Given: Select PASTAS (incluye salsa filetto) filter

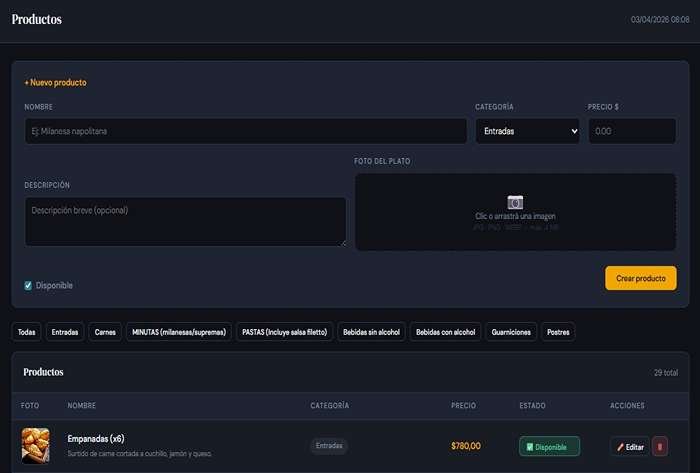Looking at the screenshot, I should click(284, 332).
